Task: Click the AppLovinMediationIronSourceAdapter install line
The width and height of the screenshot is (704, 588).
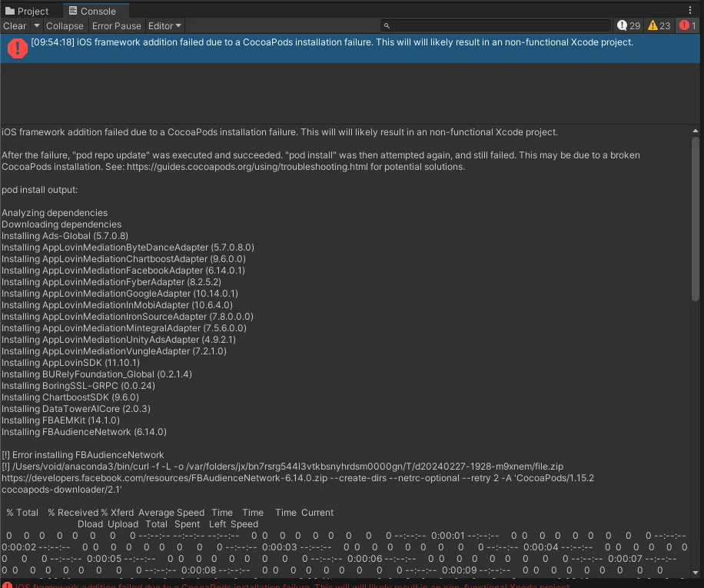Action: click(x=128, y=317)
